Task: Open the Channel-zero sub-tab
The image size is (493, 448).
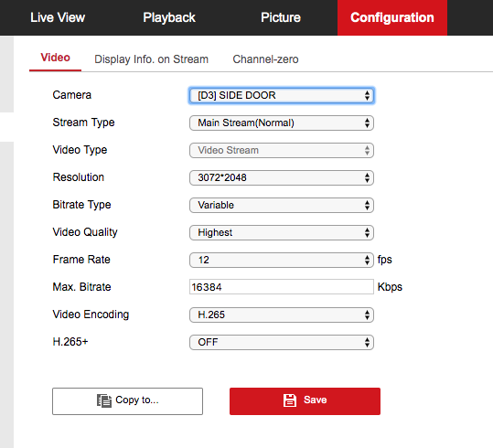Action: 265,59
